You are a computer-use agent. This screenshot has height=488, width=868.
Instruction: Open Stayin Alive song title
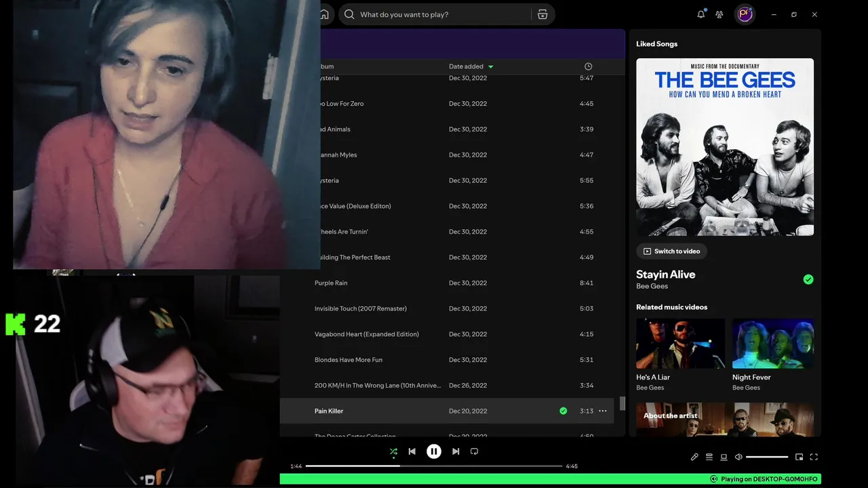click(665, 274)
